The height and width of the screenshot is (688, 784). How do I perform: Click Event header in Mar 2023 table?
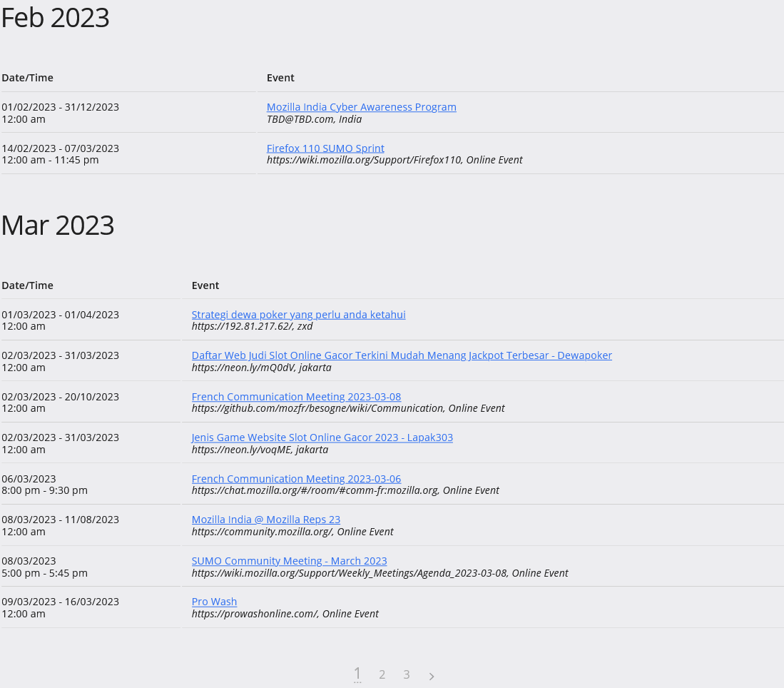coord(205,285)
